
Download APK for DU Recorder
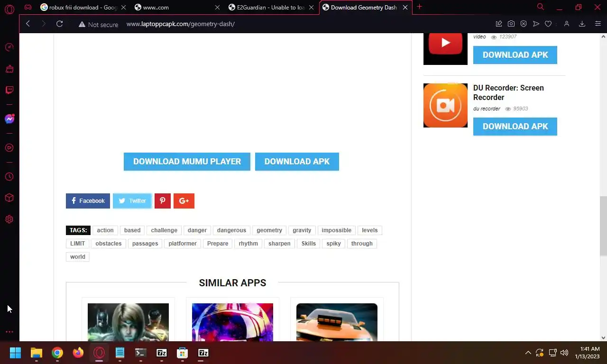point(515,127)
